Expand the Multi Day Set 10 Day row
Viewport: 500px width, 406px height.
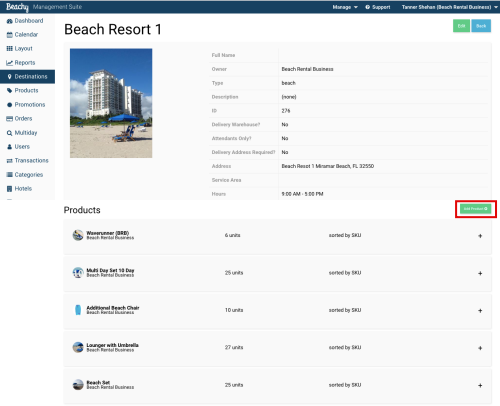click(x=480, y=273)
